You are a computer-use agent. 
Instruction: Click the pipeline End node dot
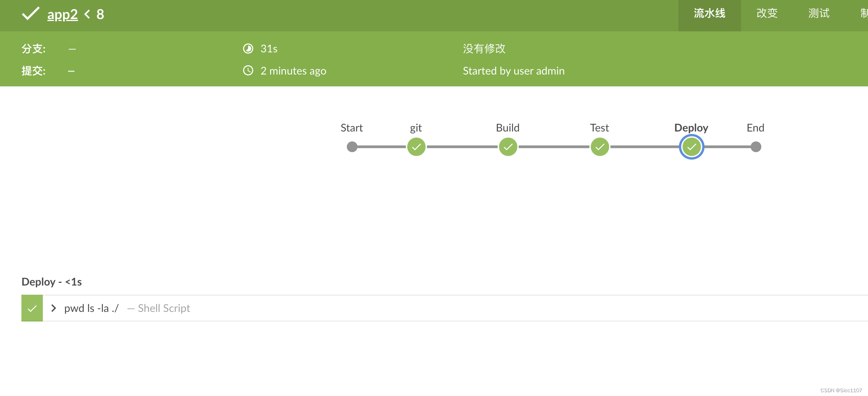tap(756, 147)
